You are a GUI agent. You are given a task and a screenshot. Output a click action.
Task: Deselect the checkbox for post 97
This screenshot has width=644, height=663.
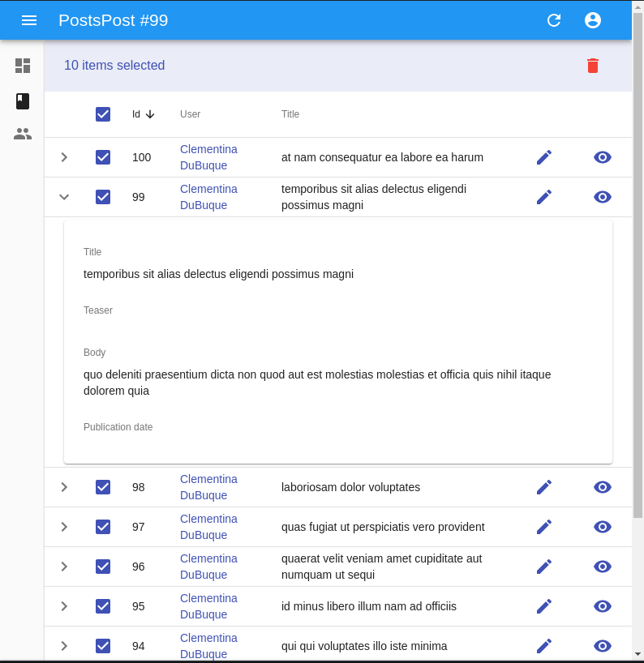[x=103, y=526]
